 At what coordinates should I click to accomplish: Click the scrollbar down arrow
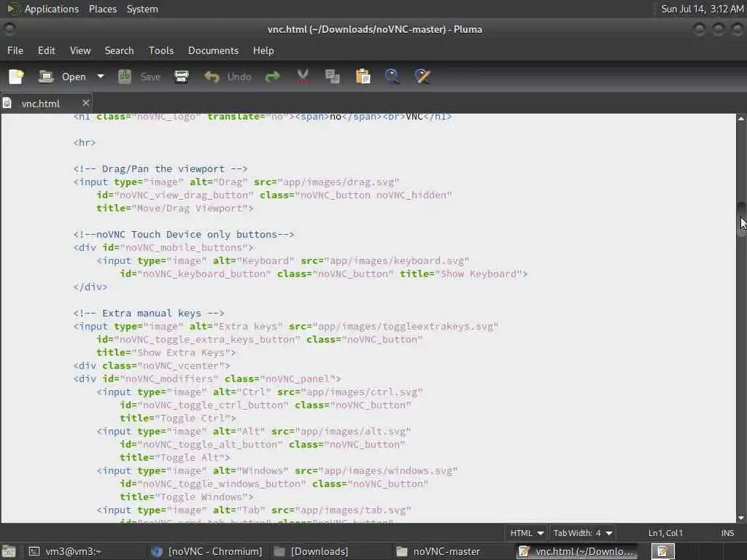pos(741,518)
